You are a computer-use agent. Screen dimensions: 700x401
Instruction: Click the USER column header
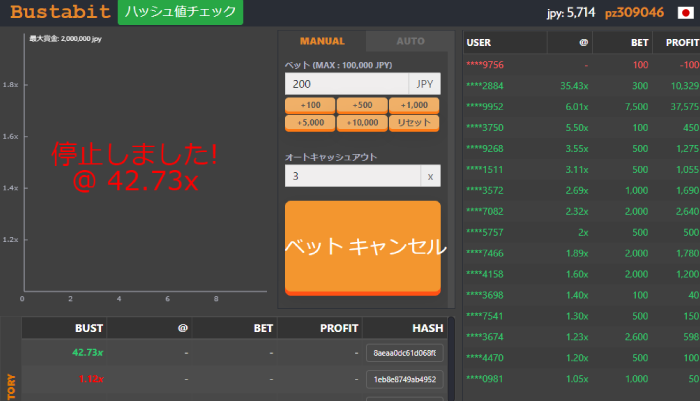(479, 43)
